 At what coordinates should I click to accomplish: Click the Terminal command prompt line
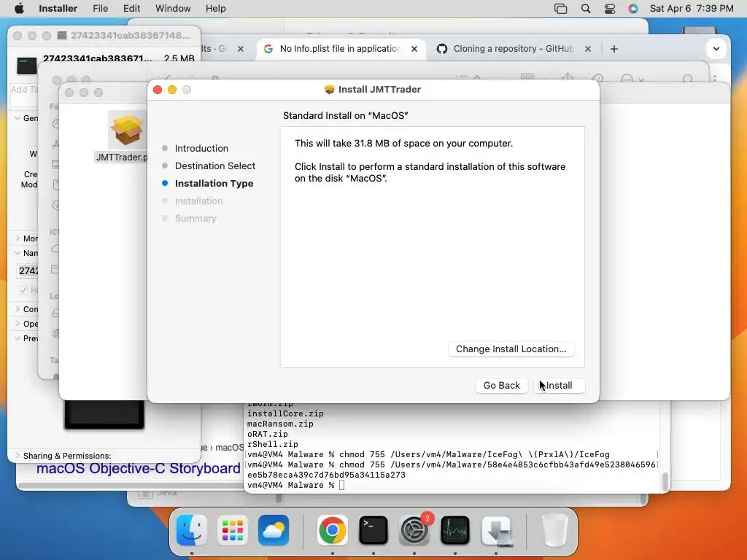(295, 485)
